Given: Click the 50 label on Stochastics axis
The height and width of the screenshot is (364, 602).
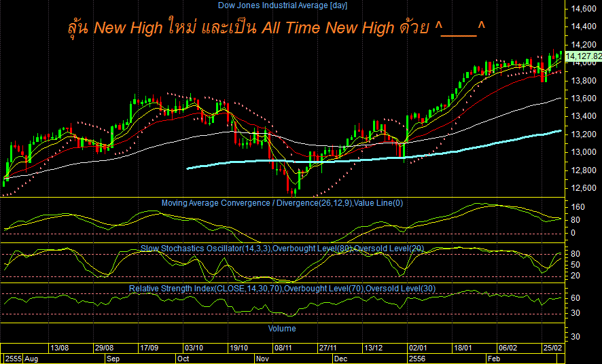Looking at the screenshot, I should (575, 265).
